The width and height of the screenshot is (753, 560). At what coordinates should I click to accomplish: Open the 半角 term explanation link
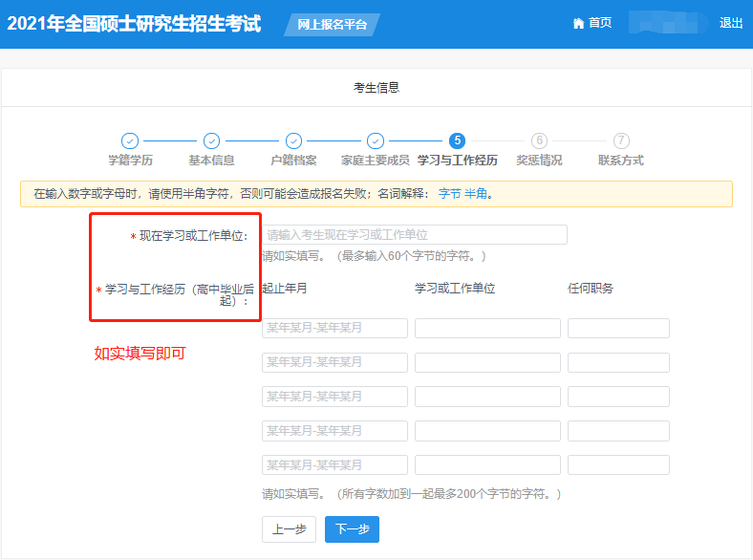click(x=476, y=194)
